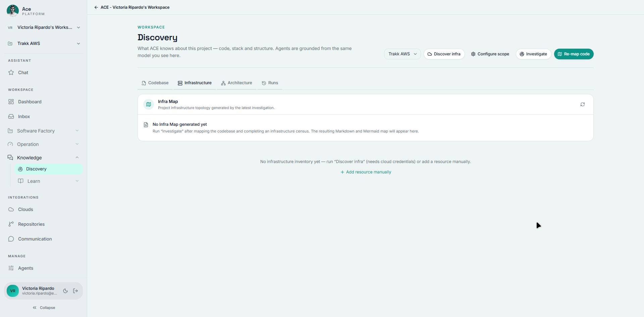Open the Dashboard page

(44, 102)
